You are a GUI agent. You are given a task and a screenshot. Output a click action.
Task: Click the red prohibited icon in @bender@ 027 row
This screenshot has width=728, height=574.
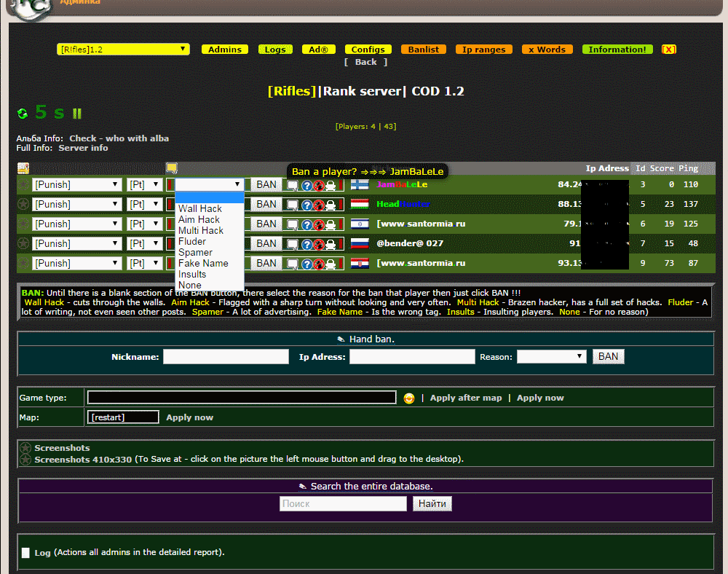point(318,244)
